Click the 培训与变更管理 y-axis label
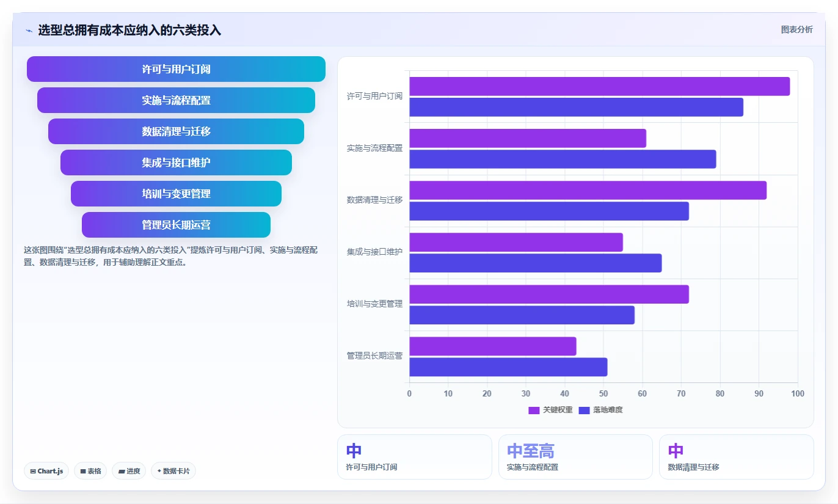The height and width of the screenshot is (504, 838). pos(374,304)
